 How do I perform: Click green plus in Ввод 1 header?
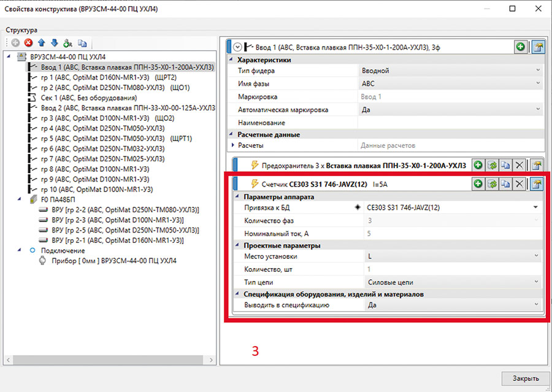[x=520, y=47]
